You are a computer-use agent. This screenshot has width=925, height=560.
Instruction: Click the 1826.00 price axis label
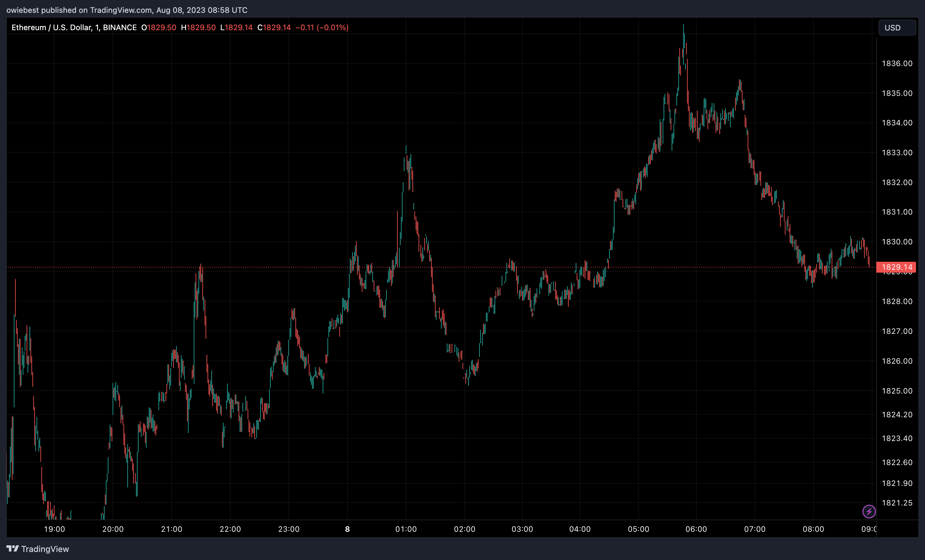tap(897, 361)
